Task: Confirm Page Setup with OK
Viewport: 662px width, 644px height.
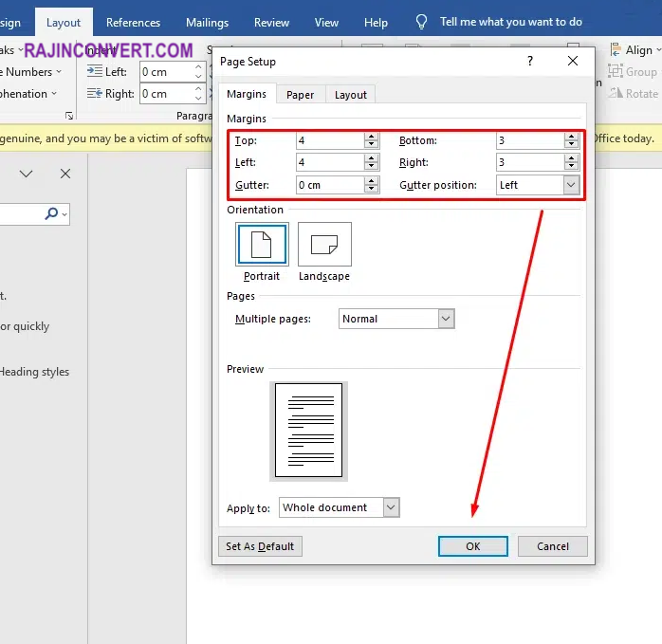Action: click(473, 546)
